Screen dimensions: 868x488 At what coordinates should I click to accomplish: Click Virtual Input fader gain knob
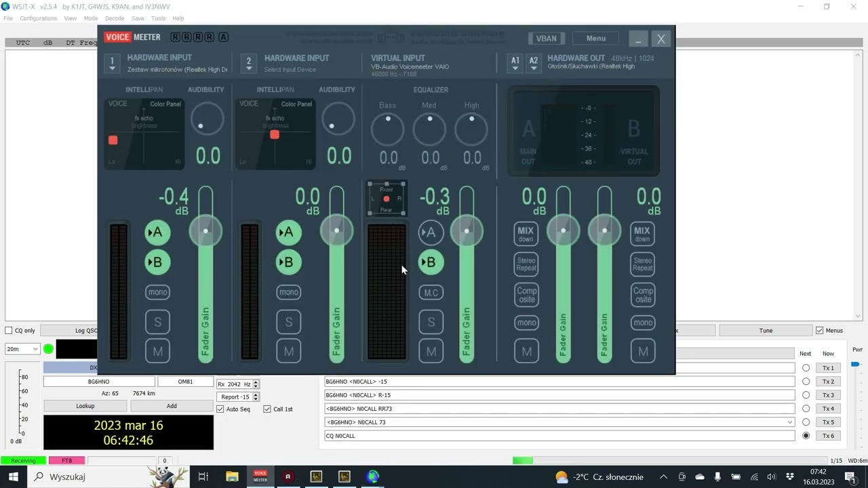(467, 231)
